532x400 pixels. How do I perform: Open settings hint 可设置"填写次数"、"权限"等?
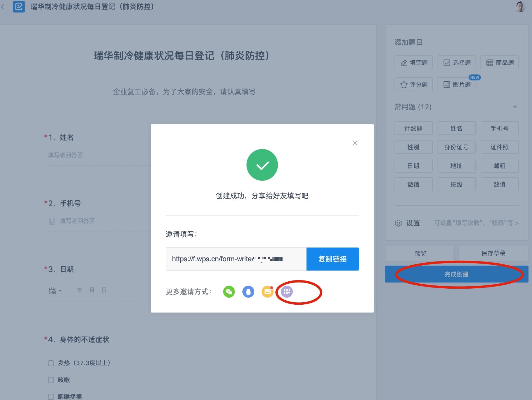476,223
